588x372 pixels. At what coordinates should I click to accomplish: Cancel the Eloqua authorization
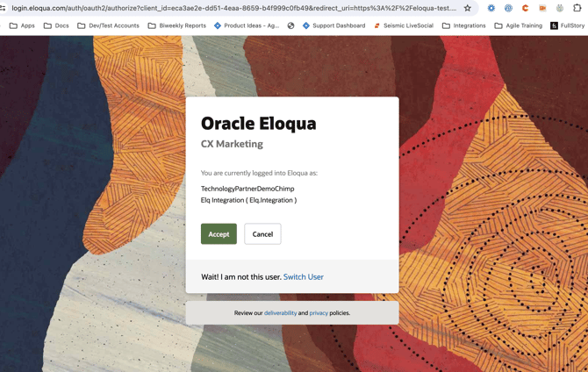click(262, 234)
